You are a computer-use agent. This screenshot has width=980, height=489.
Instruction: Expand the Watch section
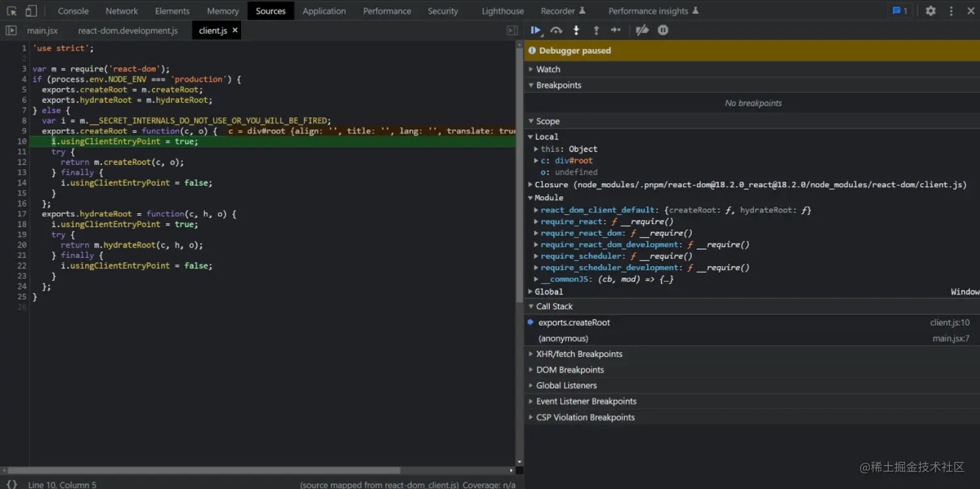click(x=752, y=69)
